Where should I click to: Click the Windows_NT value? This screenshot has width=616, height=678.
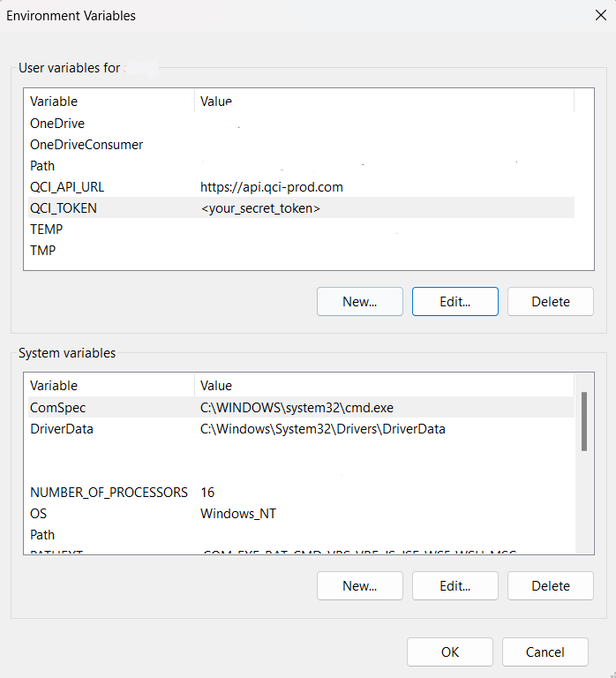(238, 514)
